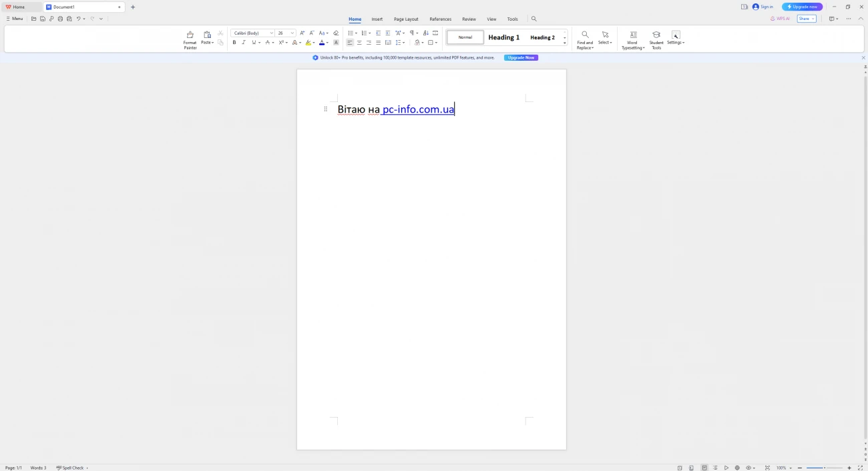
Task: Click the pc-info.com.ua hyperlink in document
Action: (418, 109)
